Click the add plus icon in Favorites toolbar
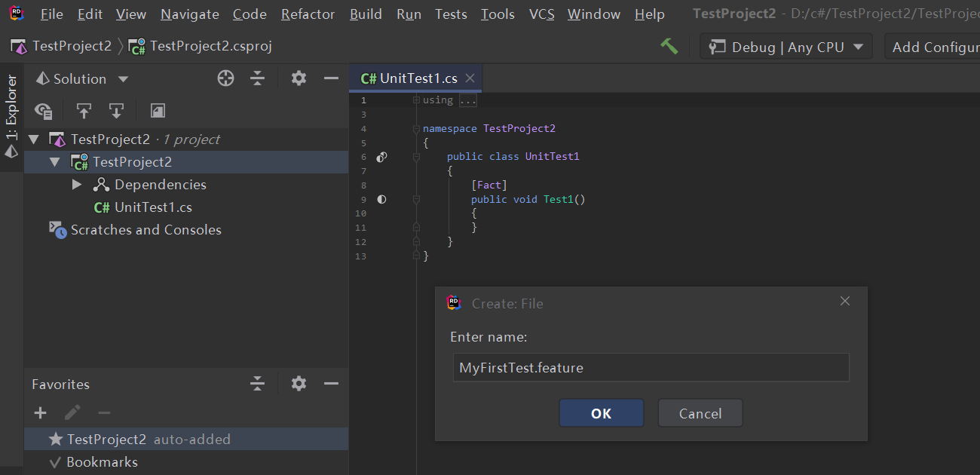 (41, 412)
